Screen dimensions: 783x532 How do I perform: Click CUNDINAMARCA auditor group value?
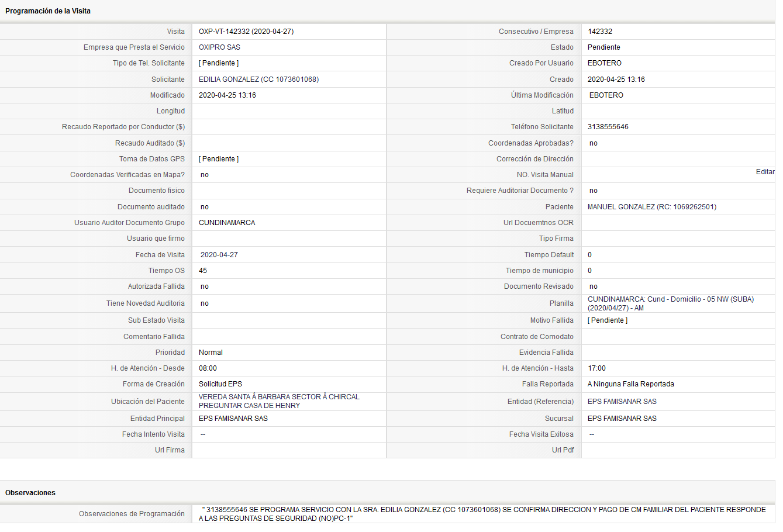227,223
